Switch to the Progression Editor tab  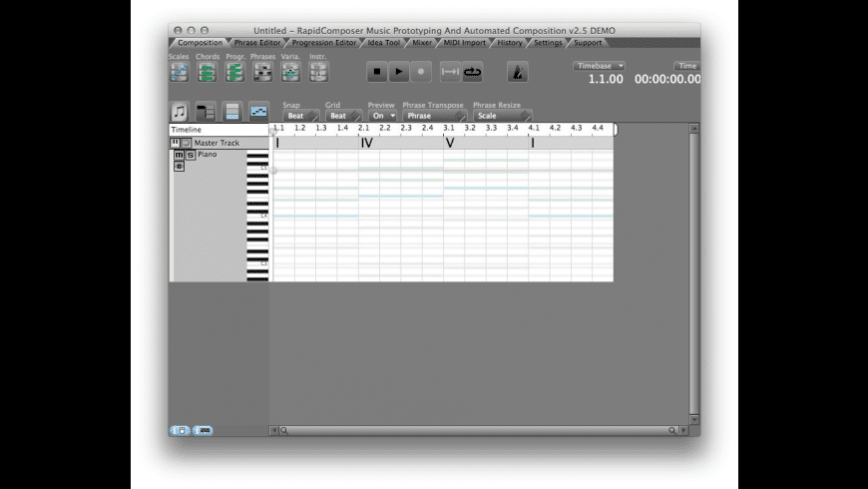click(324, 43)
